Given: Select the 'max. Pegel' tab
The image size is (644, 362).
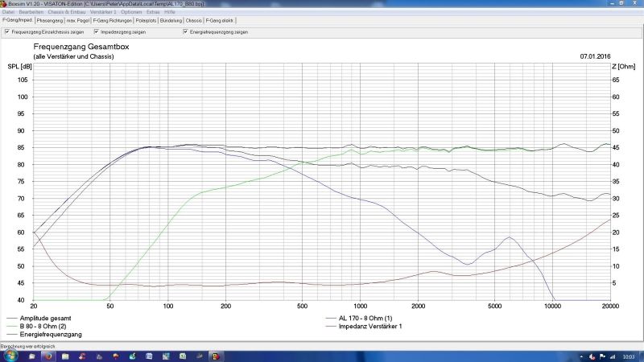Looking at the screenshot, I should click(78, 20).
